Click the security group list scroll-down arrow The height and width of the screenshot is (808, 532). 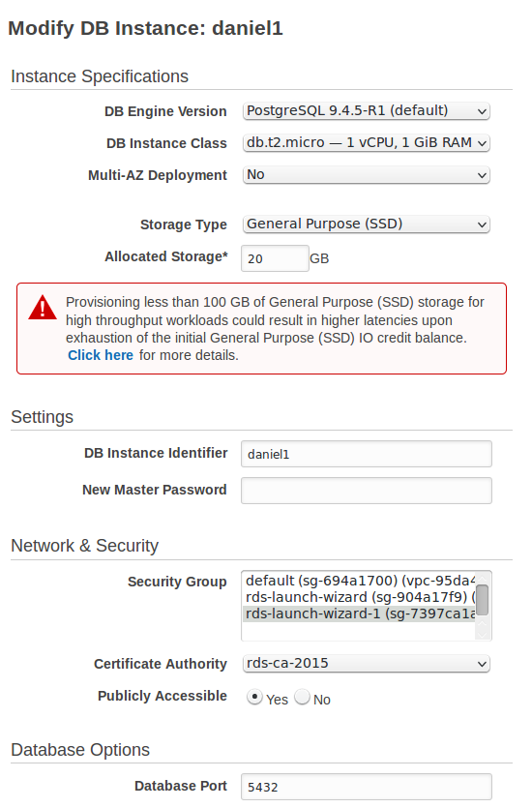(482, 635)
